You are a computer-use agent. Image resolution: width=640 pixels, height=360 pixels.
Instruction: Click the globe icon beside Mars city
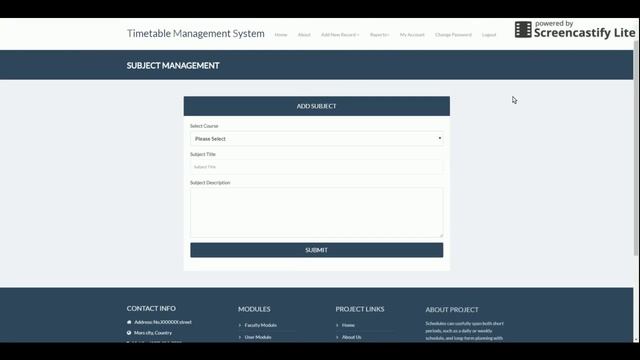click(x=129, y=333)
